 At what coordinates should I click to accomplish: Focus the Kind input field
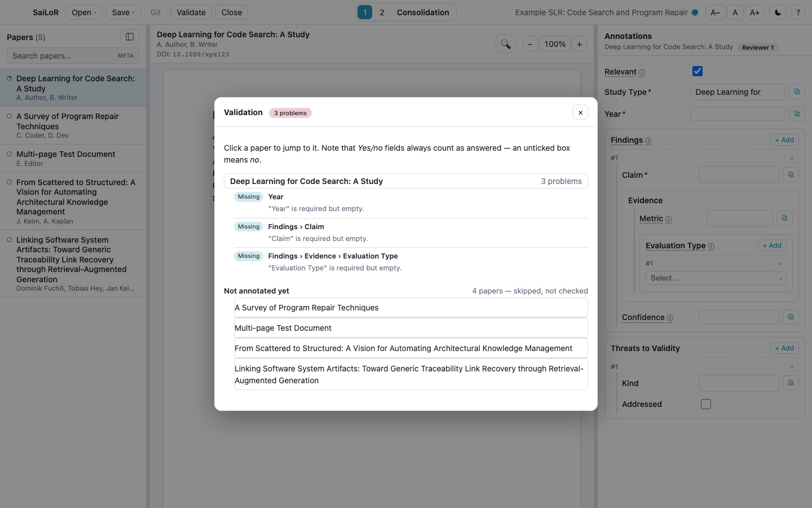(739, 383)
